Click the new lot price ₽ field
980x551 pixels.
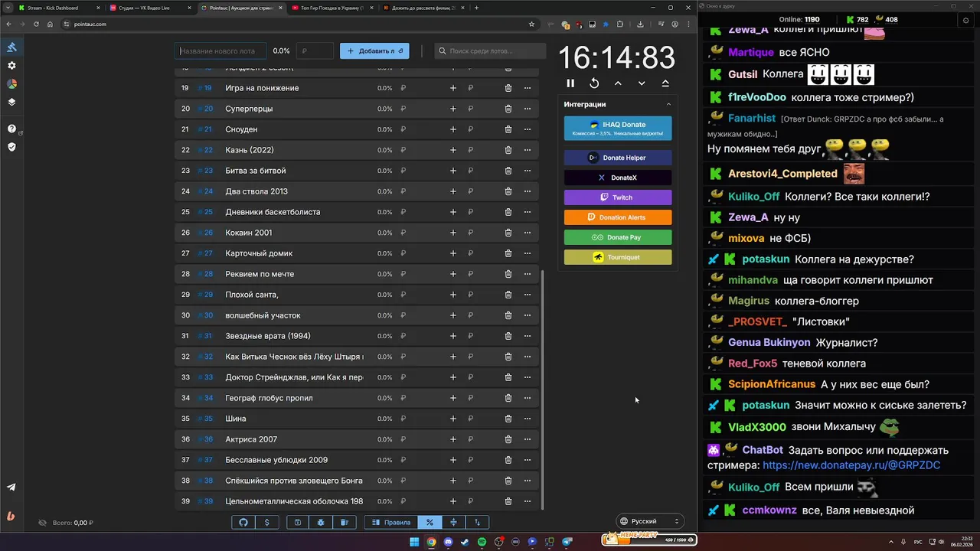click(x=315, y=51)
